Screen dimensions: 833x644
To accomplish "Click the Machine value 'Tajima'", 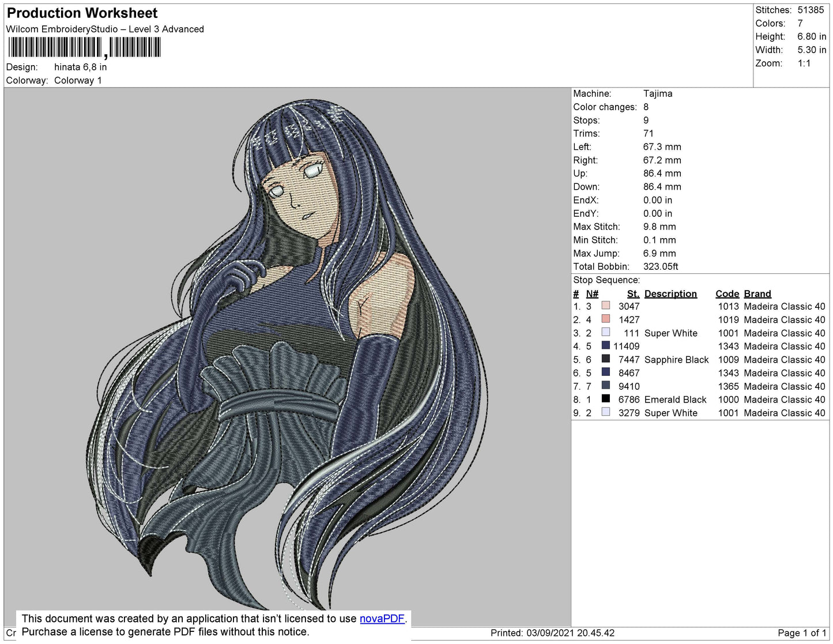I will point(658,93).
